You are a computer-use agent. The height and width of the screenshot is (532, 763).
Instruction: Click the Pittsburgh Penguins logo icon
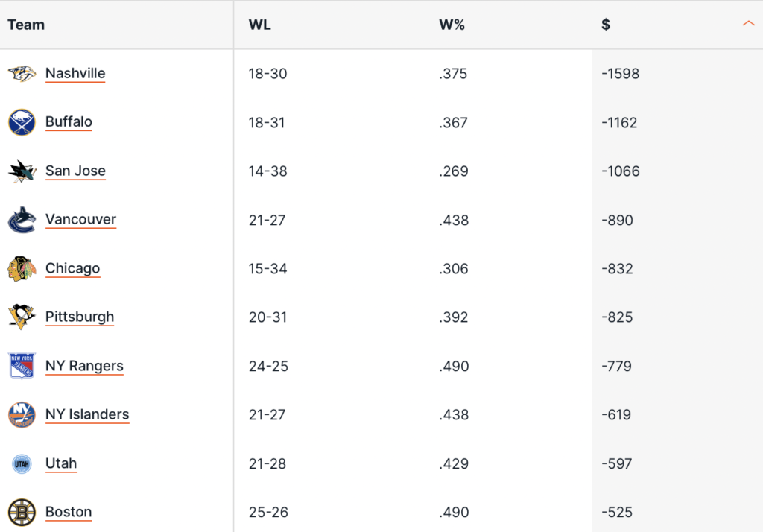22,317
